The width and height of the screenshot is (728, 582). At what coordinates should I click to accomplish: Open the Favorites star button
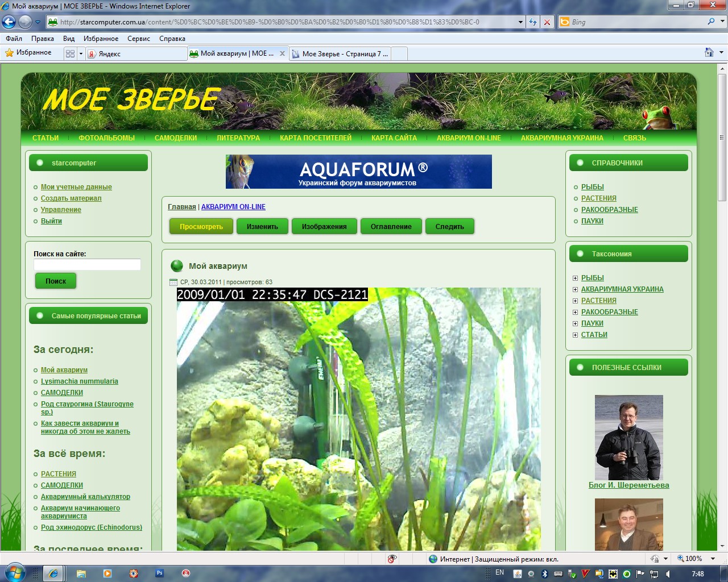pos(28,53)
